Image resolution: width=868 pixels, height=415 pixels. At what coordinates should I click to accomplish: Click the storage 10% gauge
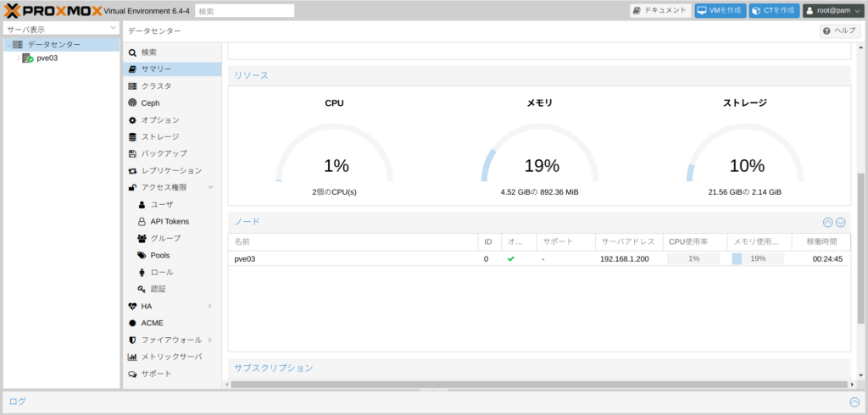tap(745, 154)
